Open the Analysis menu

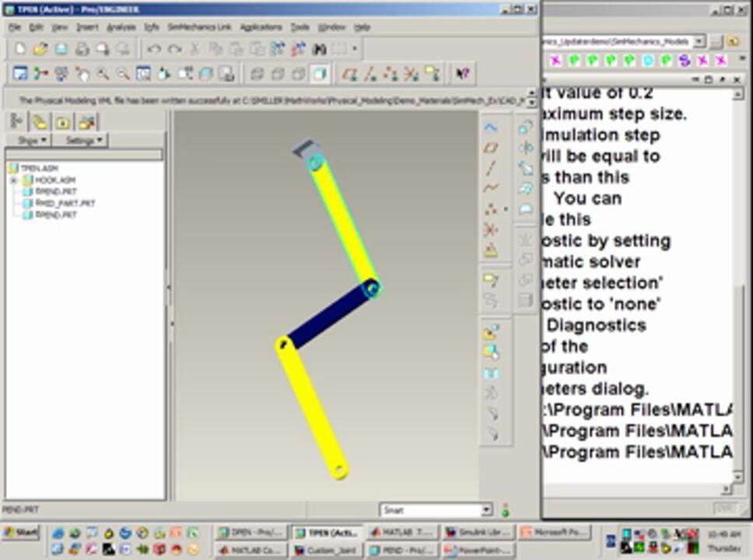pos(121,27)
